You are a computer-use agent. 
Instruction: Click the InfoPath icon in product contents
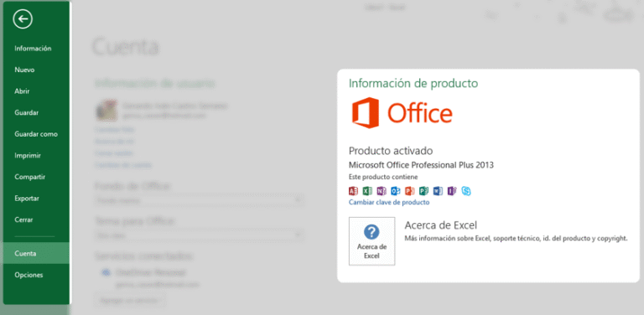point(452,191)
